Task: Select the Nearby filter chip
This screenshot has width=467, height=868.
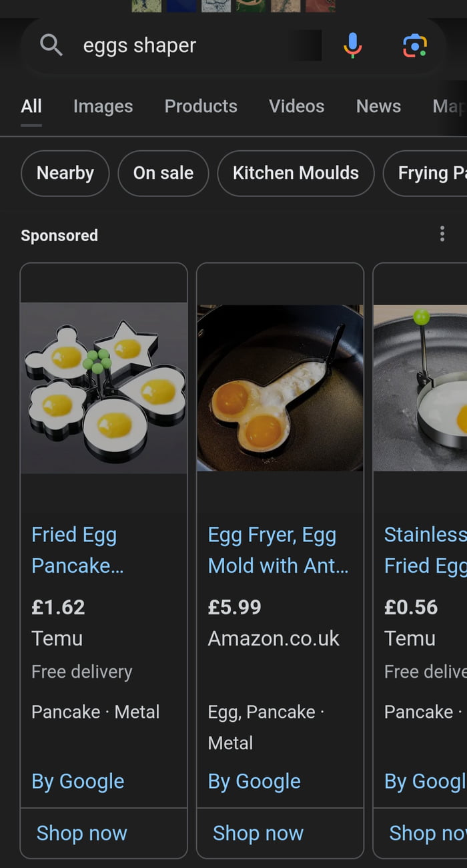Action: click(65, 173)
